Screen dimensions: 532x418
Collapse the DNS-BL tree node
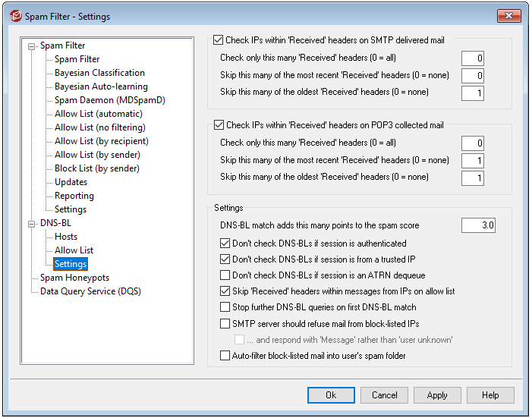[x=32, y=223]
